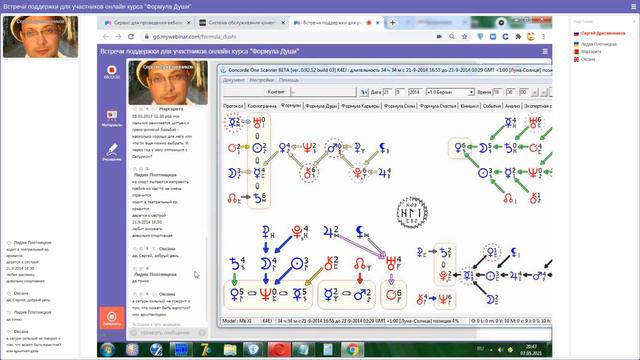This screenshot has width=640, height=360.
Task: Click the runic seal emblem in chart center
Action: [412, 212]
